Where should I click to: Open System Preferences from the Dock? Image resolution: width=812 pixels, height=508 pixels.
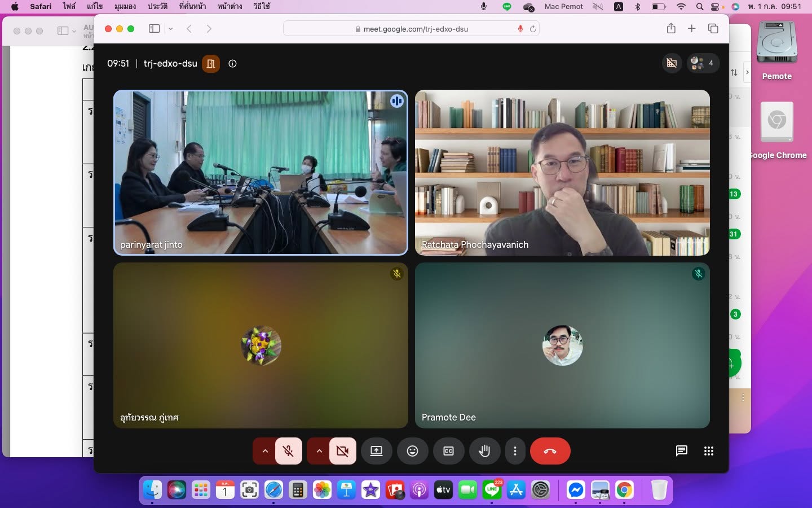540,489
